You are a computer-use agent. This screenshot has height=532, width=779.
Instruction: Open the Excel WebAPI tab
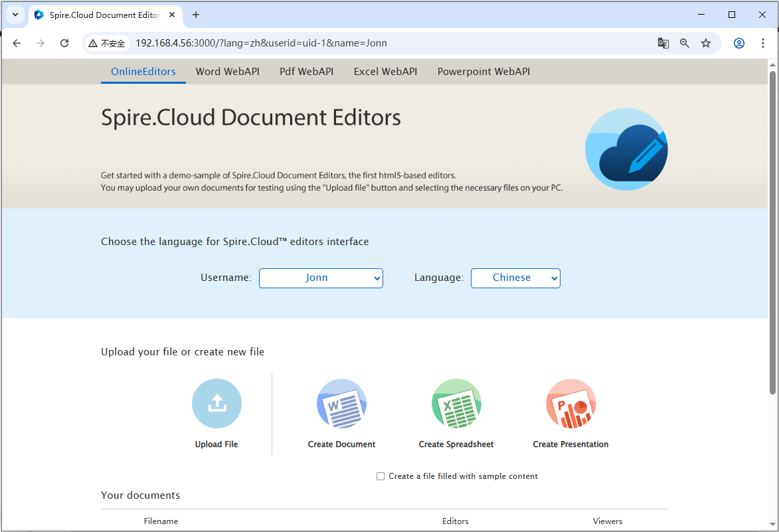coord(385,72)
